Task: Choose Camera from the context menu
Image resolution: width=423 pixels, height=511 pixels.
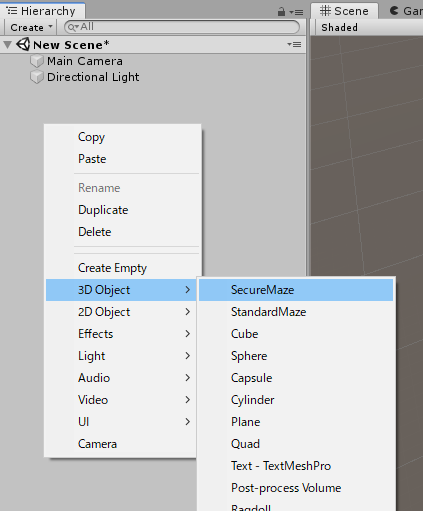Action: (x=121, y=444)
